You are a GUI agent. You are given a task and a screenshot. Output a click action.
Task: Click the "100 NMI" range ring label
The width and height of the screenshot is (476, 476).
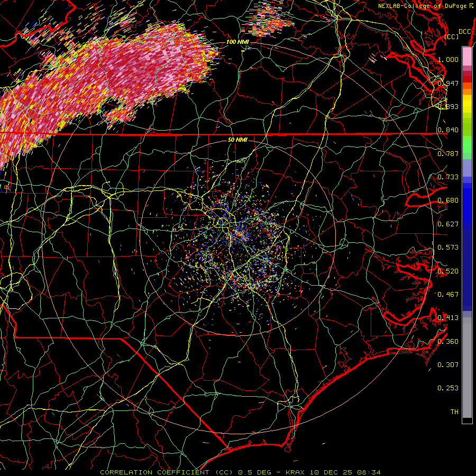tap(237, 42)
